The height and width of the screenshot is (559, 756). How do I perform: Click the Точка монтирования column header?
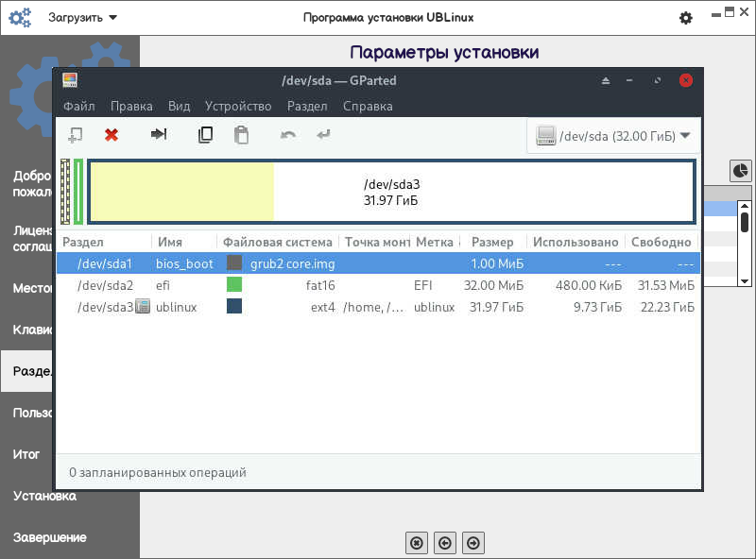376,242
